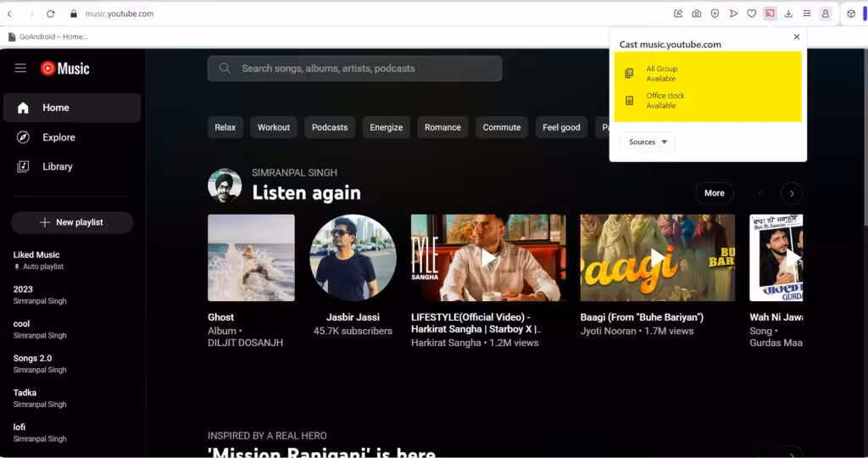Viewport: 868px width, 458px height.
Task: Select the Feel good mood chip
Action: pyautogui.click(x=561, y=127)
